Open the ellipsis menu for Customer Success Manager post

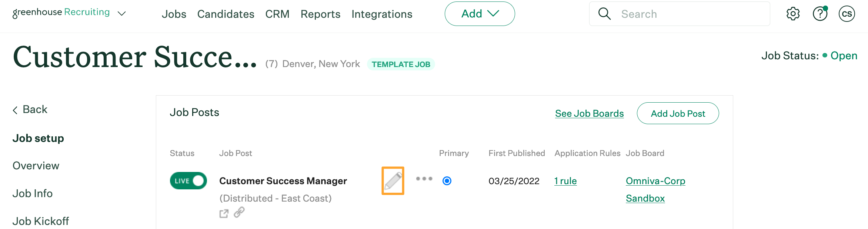(x=424, y=178)
